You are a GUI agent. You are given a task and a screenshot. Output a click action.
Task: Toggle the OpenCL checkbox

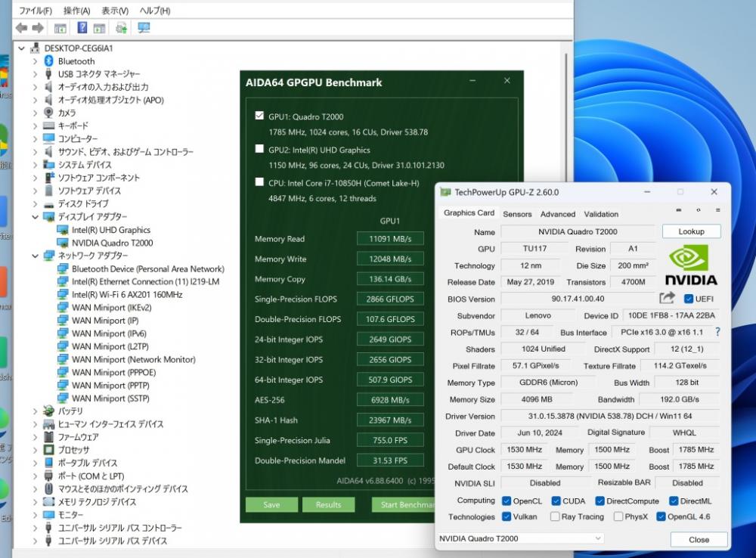click(507, 501)
